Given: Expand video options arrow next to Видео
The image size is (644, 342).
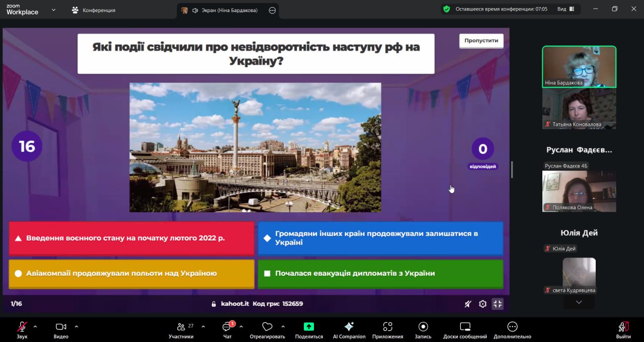Looking at the screenshot, I should coord(76,326).
